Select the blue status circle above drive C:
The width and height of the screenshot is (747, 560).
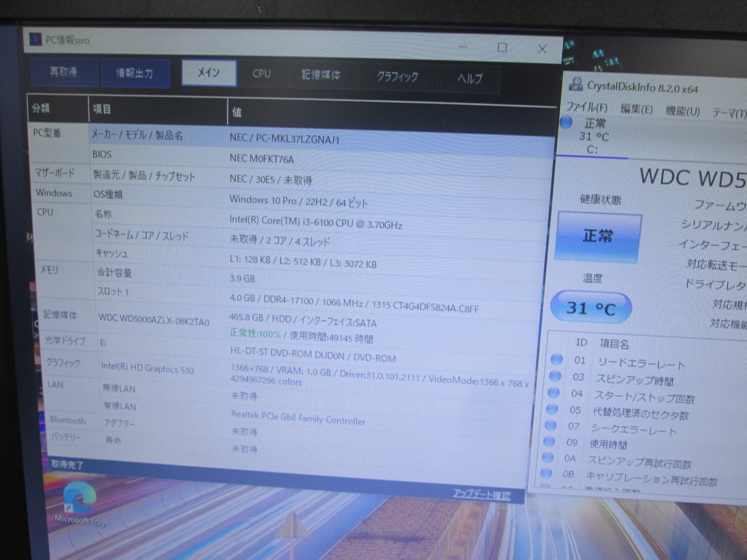point(566,123)
